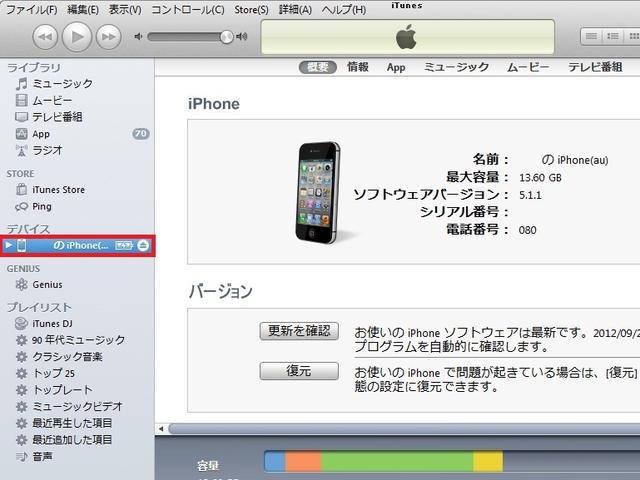Click the loud speaker icon right of volume
Viewport: 640px width, 480px height.
click(242, 37)
